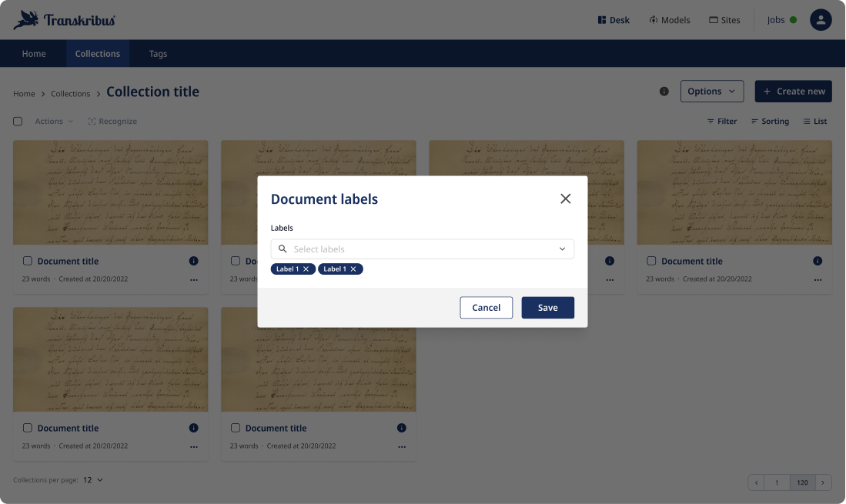Close the Document labels dialog
Image resolution: width=846 pixels, height=504 pixels.
click(565, 199)
